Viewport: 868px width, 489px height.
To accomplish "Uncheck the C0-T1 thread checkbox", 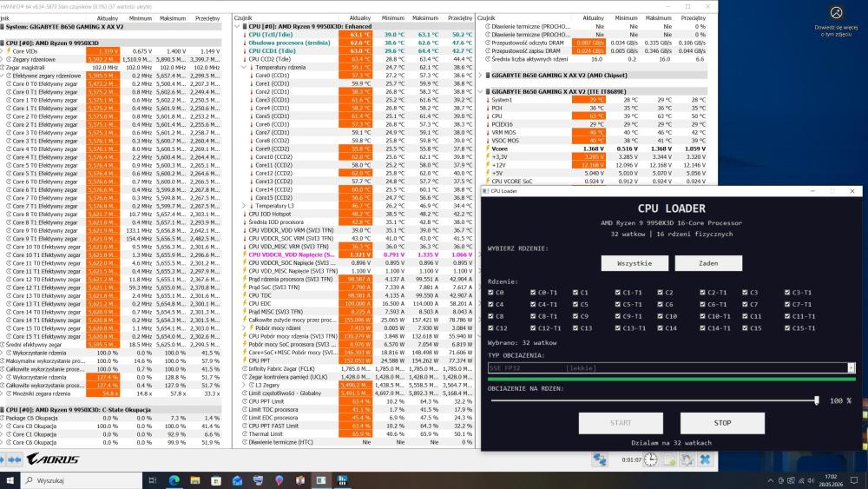I will (533, 293).
